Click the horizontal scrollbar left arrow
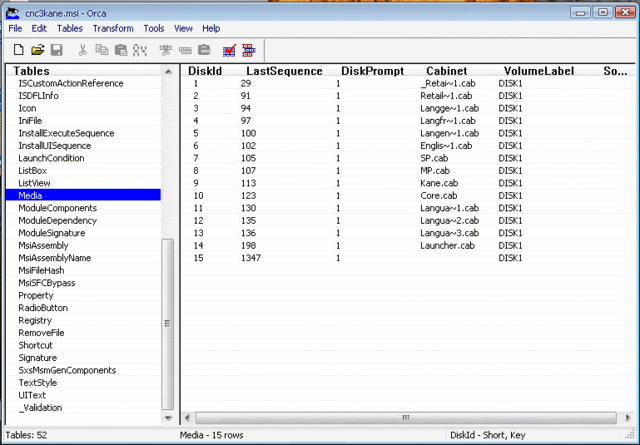640x445 pixels. pyautogui.click(x=187, y=418)
